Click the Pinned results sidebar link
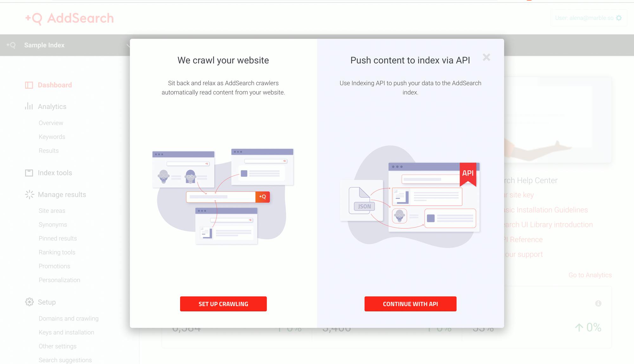 click(x=58, y=239)
